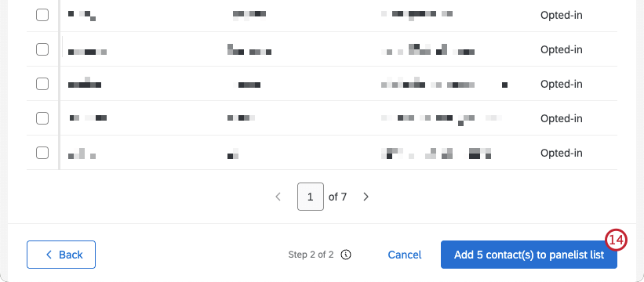Click Opted-in status in the first row
Image resolution: width=644 pixels, height=282 pixels.
click(562, 15)
